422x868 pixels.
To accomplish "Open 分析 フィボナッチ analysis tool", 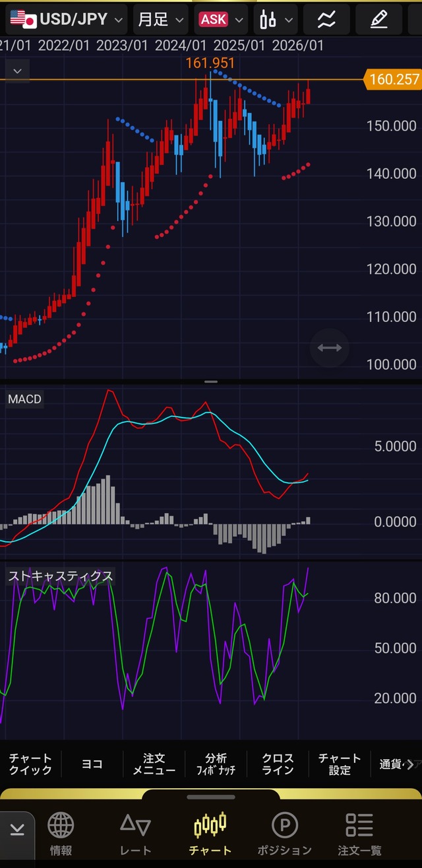I will 216,764.
